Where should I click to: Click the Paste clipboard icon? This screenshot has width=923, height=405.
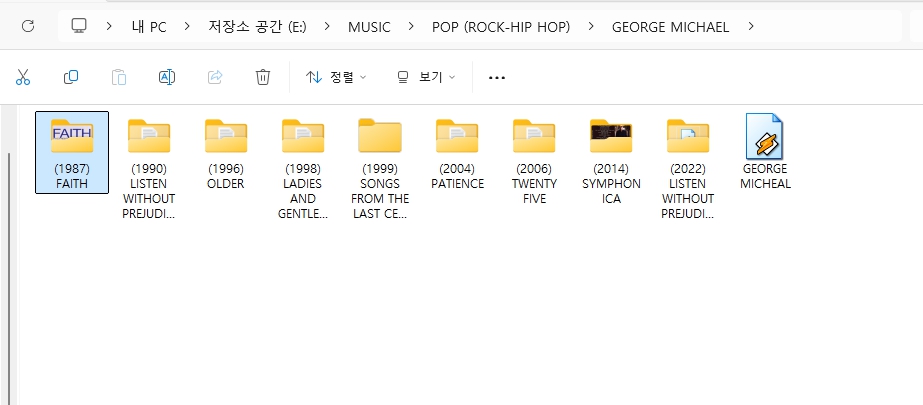(x=119, y=77)
